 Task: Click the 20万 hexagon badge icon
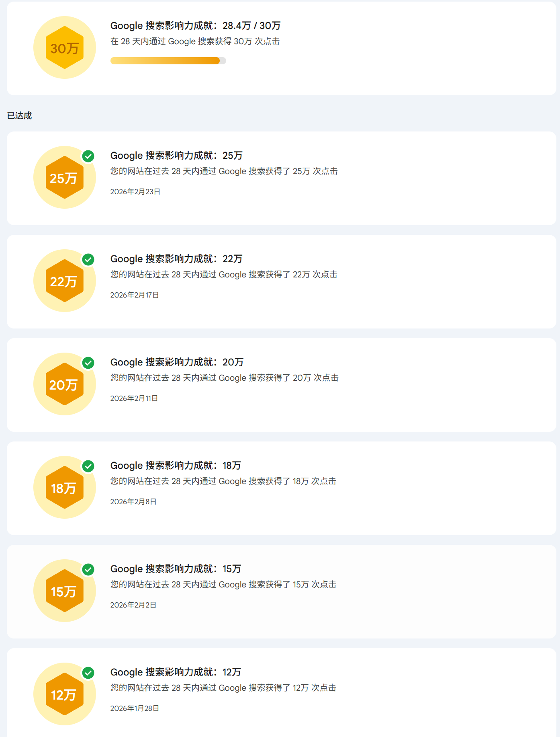[x=65, y=384]
